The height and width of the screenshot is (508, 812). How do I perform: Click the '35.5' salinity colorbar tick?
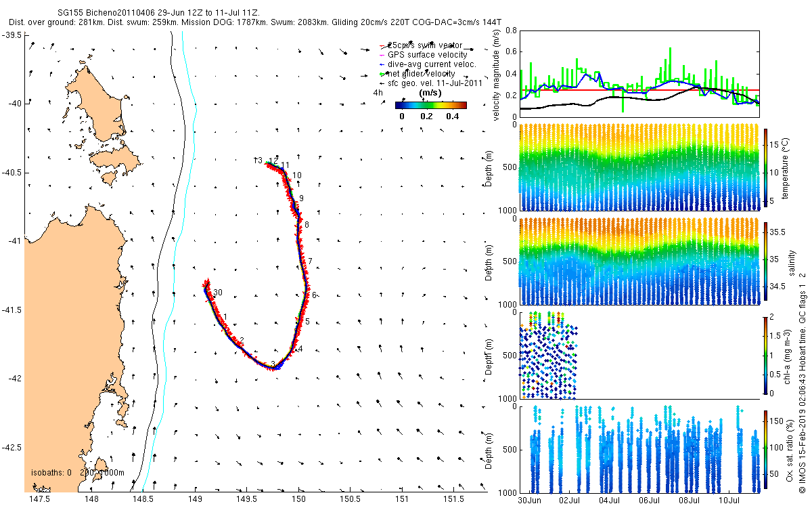(x=777, y=232)
